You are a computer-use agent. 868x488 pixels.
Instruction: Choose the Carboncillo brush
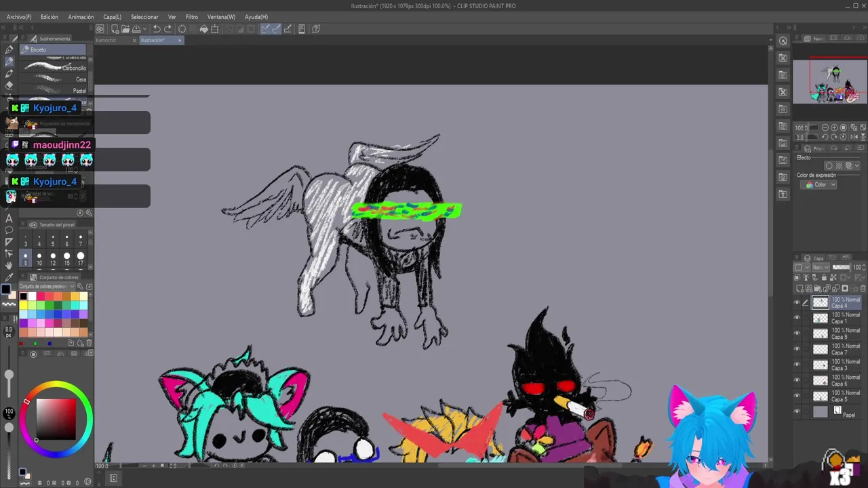(54, 68)
